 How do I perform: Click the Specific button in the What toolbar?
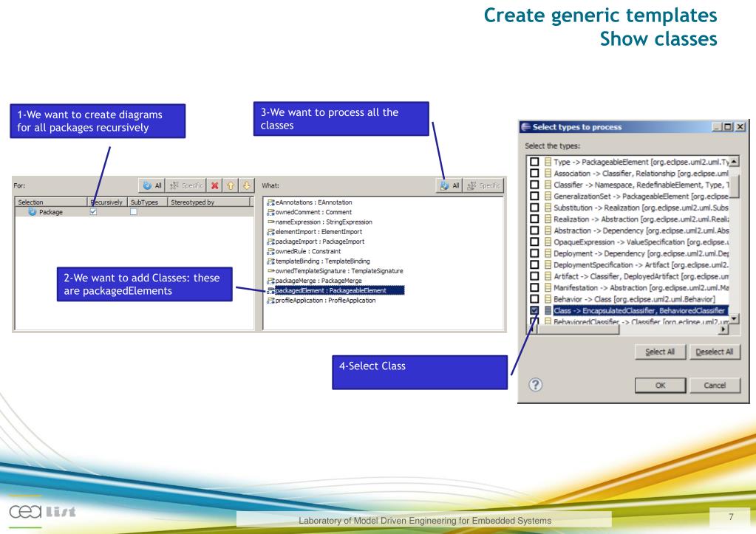483,185
